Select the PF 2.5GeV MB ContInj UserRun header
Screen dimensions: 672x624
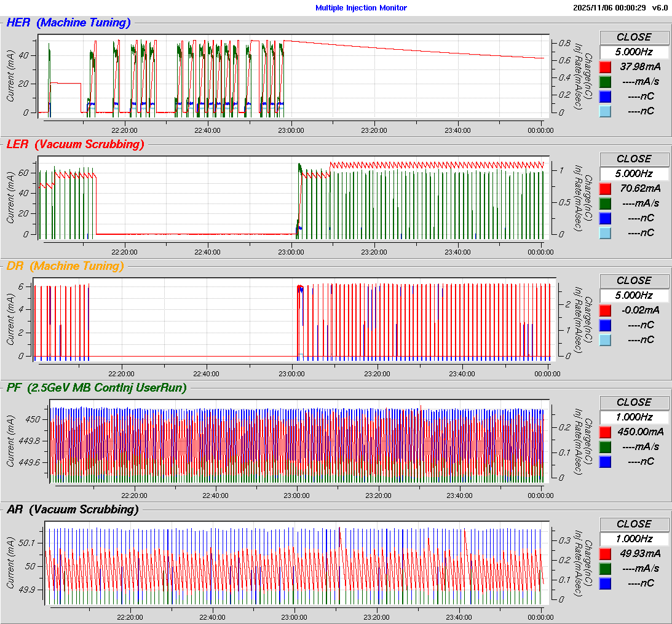point(96,387)
